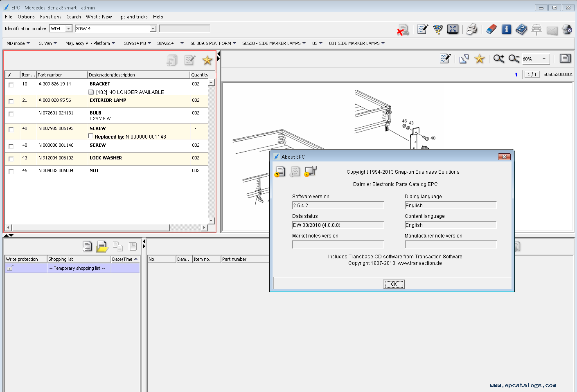Open the notes editor icon in the main toolbar
The height and width of the screenshot is (392, 577).
[x=423, y=29]
